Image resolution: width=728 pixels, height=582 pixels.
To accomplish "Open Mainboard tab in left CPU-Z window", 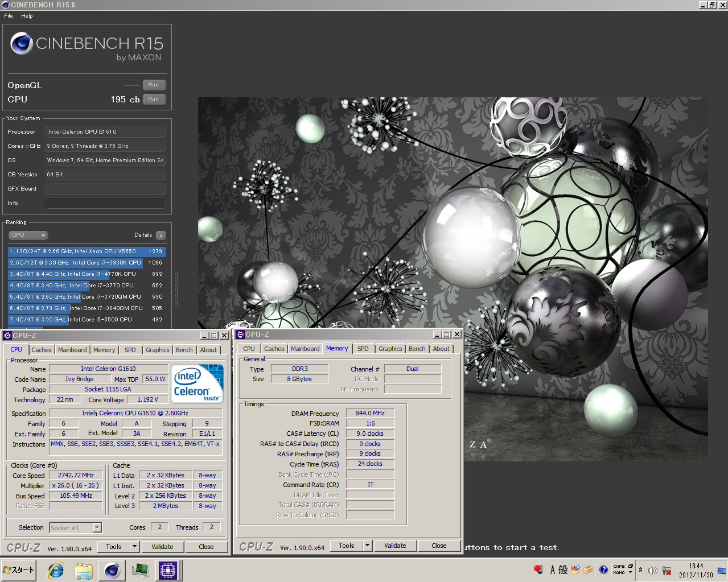I will pyautogui.click(x=72, y=350).
